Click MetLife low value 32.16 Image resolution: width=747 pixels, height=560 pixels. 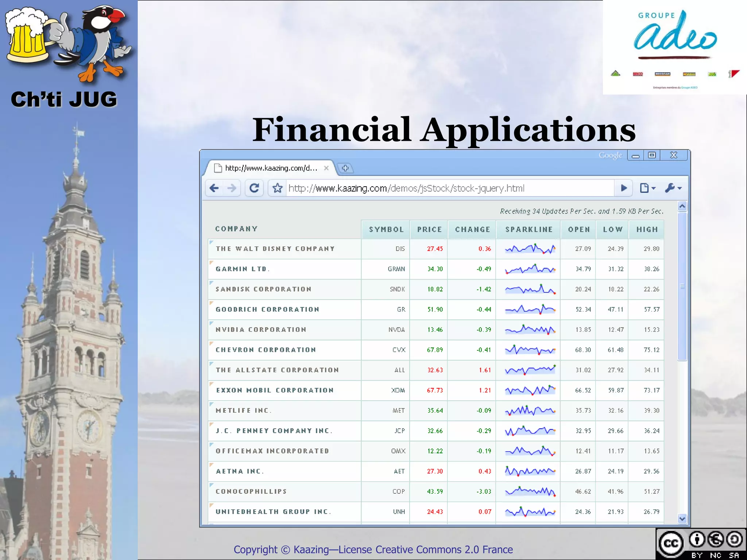(x=616, y=411)
